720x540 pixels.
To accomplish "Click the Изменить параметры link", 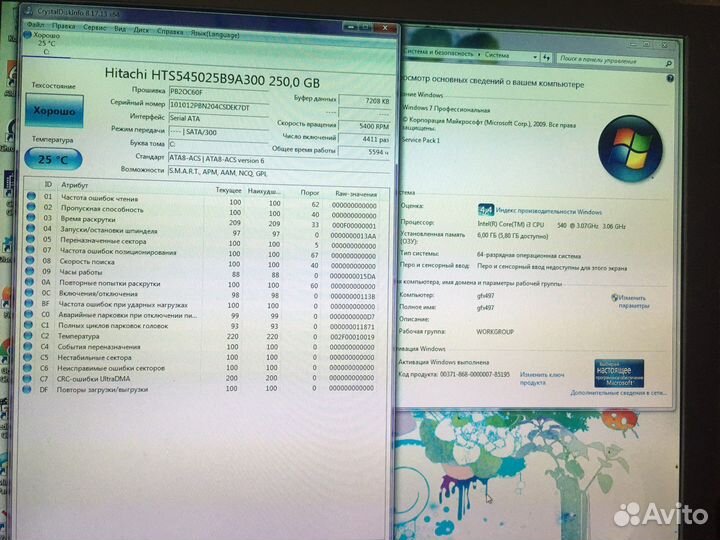I will [633, 302].
